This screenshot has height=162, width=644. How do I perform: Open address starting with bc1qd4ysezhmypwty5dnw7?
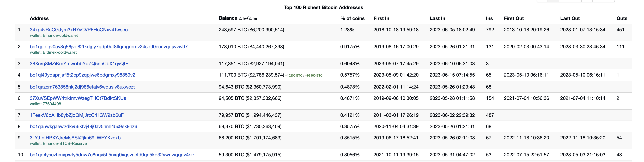coord(112,155)
